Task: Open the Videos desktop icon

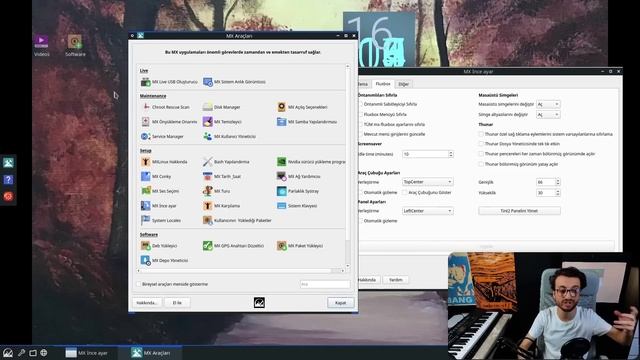Action: click(41, 45)
